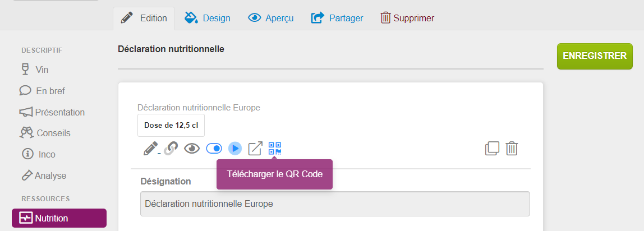Download the QR code icon
This screenshot has width=644, height=231.
point(275,148)
